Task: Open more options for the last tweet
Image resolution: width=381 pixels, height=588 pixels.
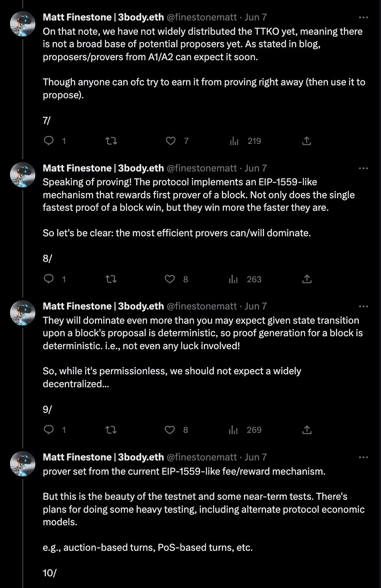Action: (363, 457)
